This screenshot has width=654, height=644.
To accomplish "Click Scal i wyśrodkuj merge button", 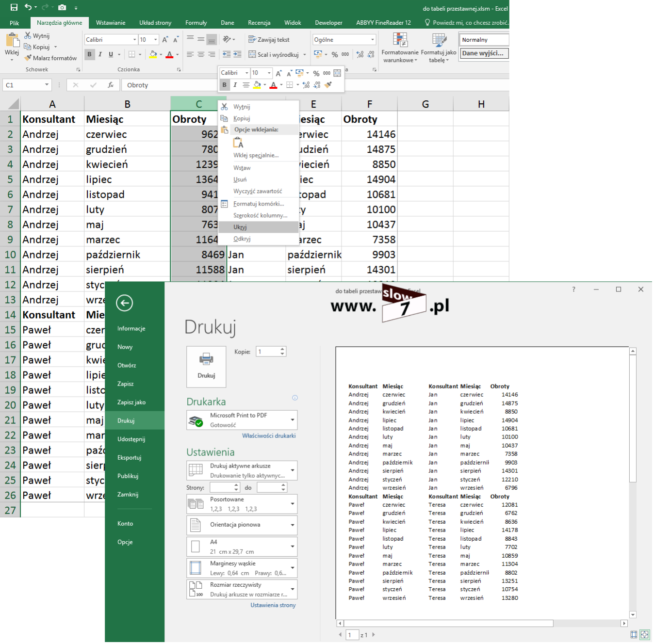I will (x=274, y=55).
